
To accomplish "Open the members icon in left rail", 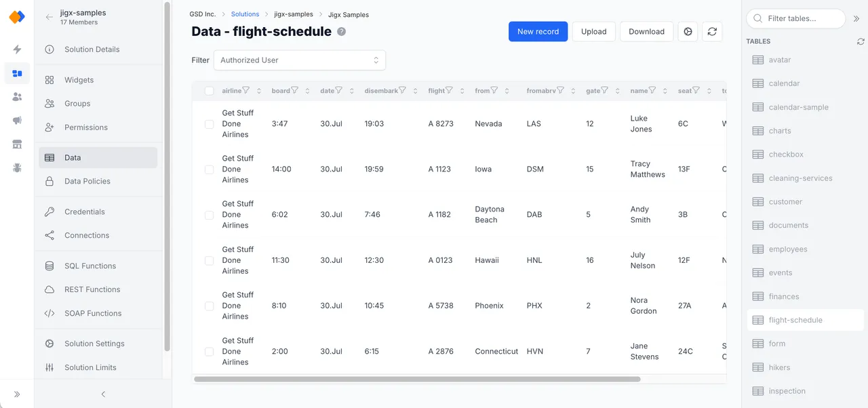I will tap(17, 97).
